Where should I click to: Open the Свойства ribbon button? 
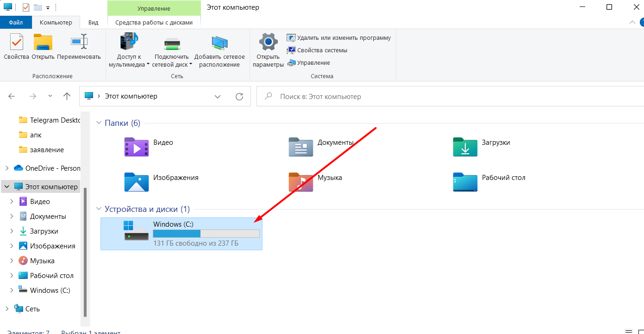tap(16, 46)
